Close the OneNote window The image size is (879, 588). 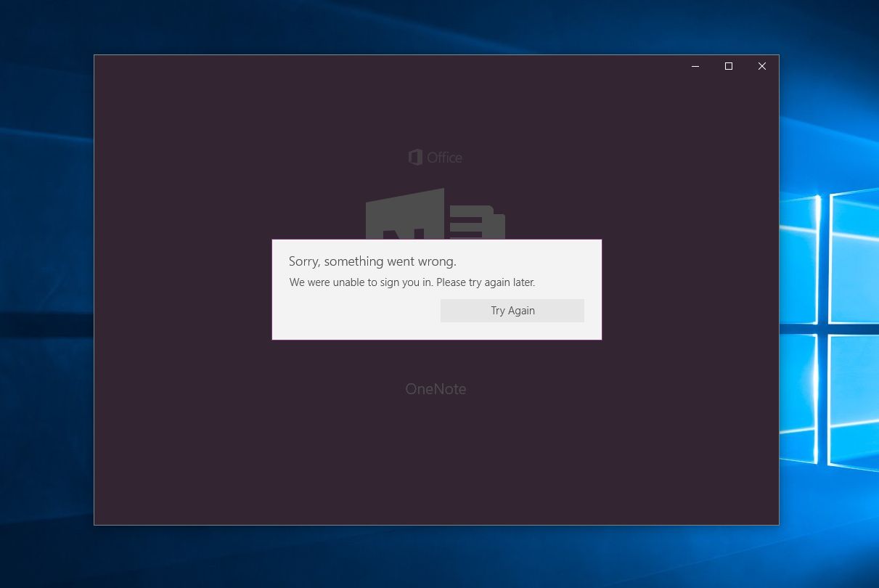click(x=762, y=66)
